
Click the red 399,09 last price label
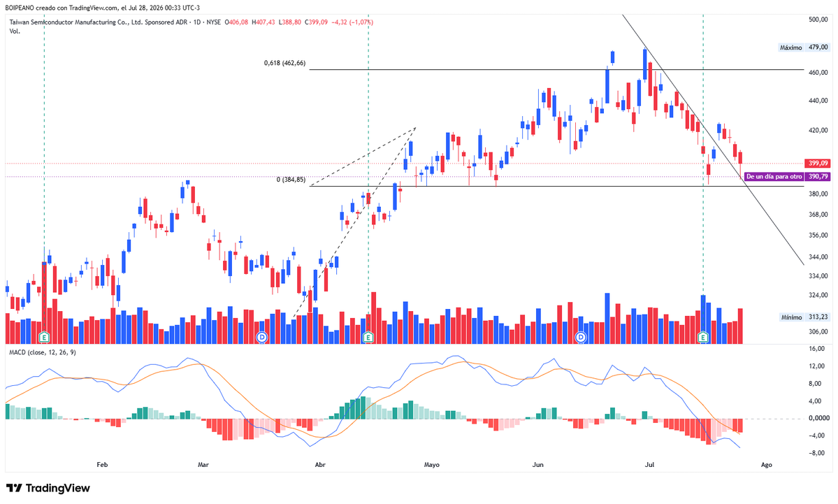tap(818, 164)
